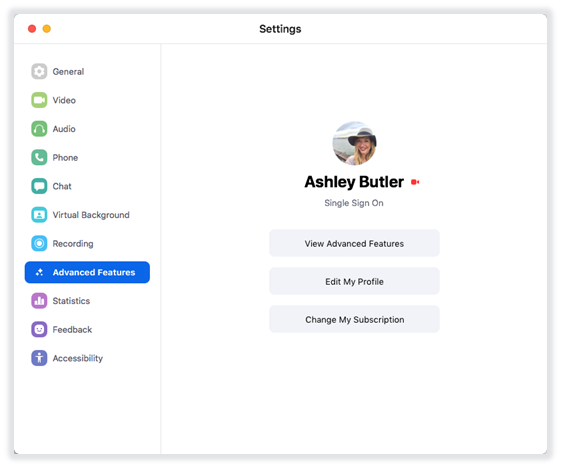Screen dimensions: 561x468
Task: Open Audio headphones icon
Action: point(39,129)
